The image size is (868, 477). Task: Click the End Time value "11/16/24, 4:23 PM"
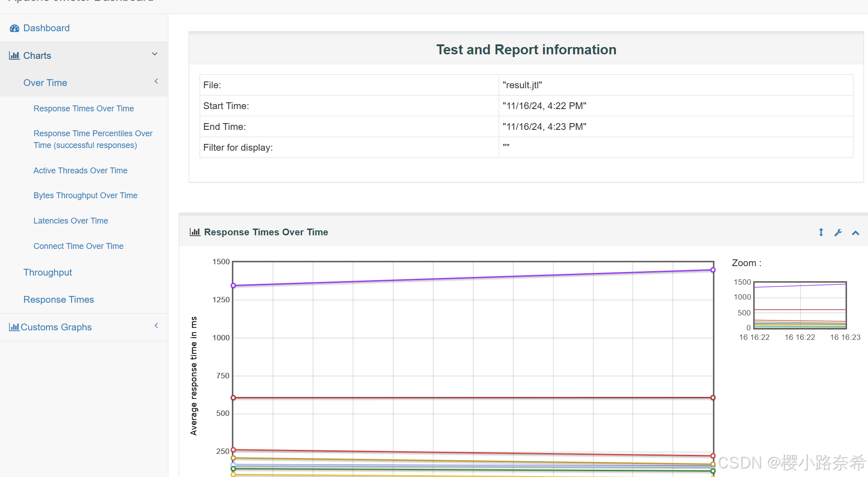[544, 127]
